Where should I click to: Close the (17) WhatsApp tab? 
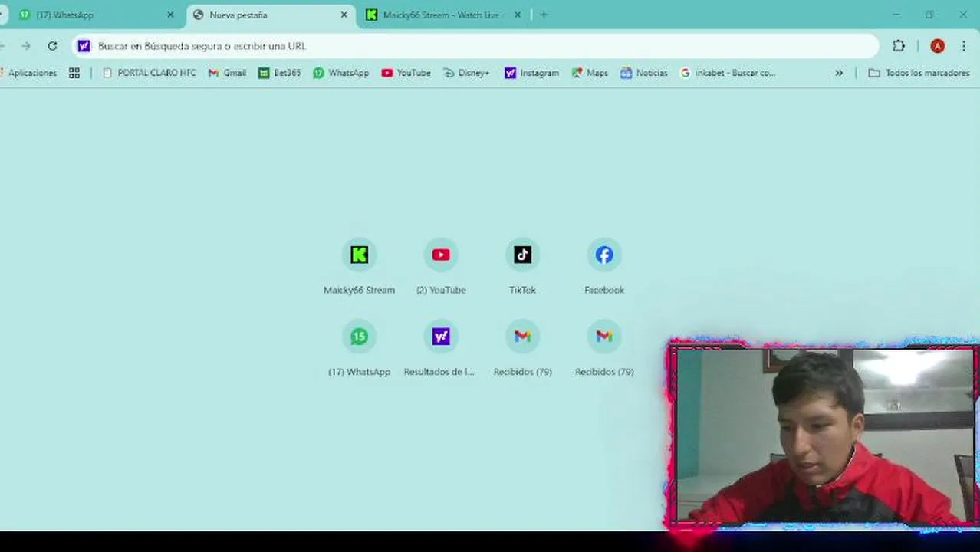170,15
